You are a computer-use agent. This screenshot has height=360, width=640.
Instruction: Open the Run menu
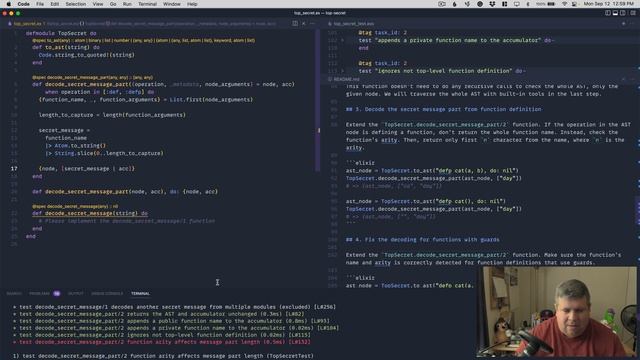[127, 4]
